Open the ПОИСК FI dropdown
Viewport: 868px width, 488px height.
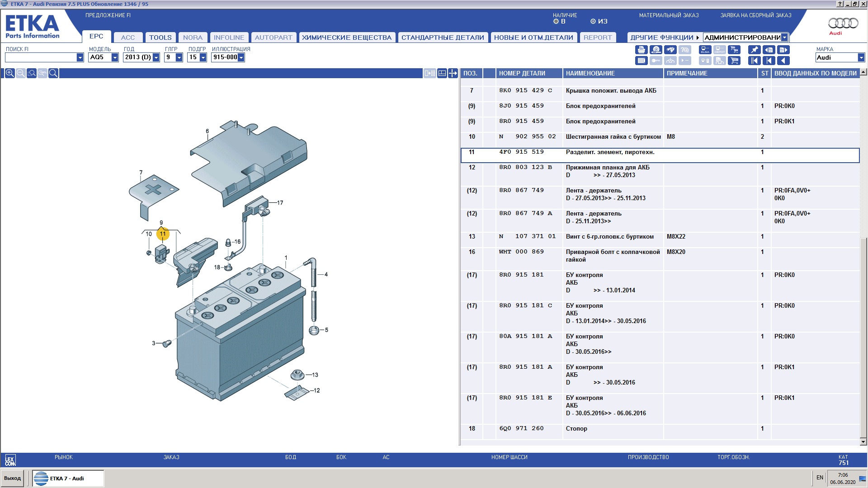coord(80,57)
